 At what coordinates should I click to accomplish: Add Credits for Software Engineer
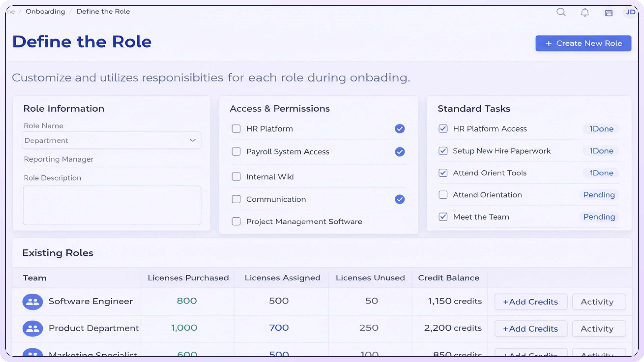pos(530,301)
